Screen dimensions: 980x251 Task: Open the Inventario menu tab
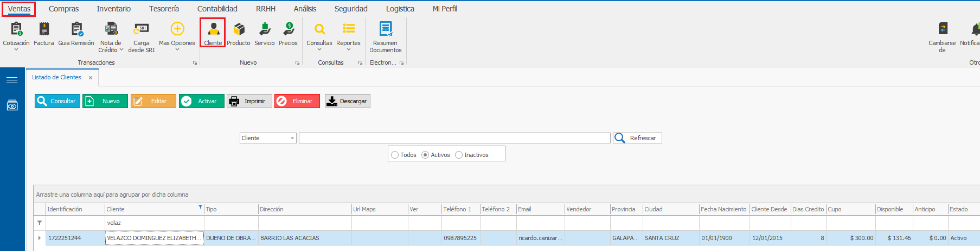coord(113,9)
